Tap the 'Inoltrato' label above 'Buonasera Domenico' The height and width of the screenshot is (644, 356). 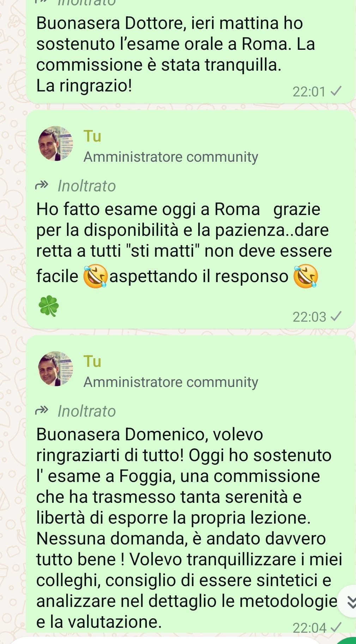[x=87, y=411]
